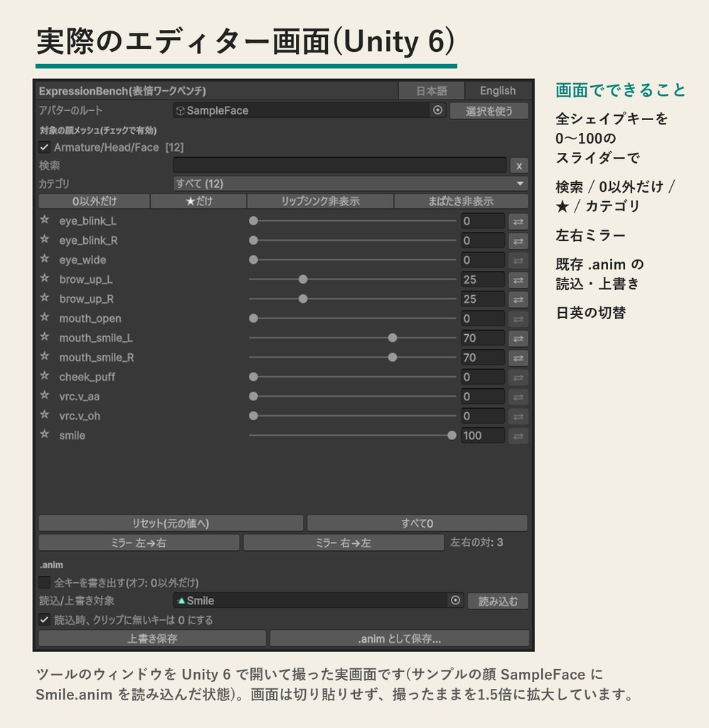Click mirror swap icon for mouth_smile_R
The height and width of the screenshot is (728, 709).
[x=518, y=358]
